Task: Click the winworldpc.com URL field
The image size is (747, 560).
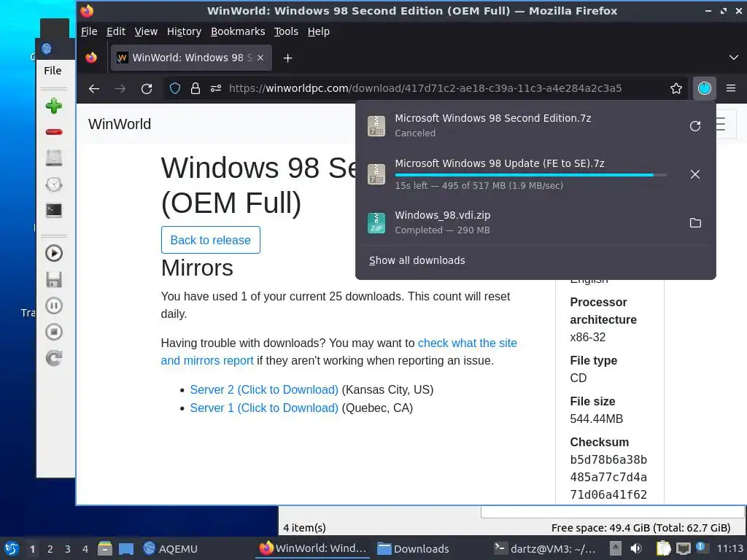Action: [425, 88]
